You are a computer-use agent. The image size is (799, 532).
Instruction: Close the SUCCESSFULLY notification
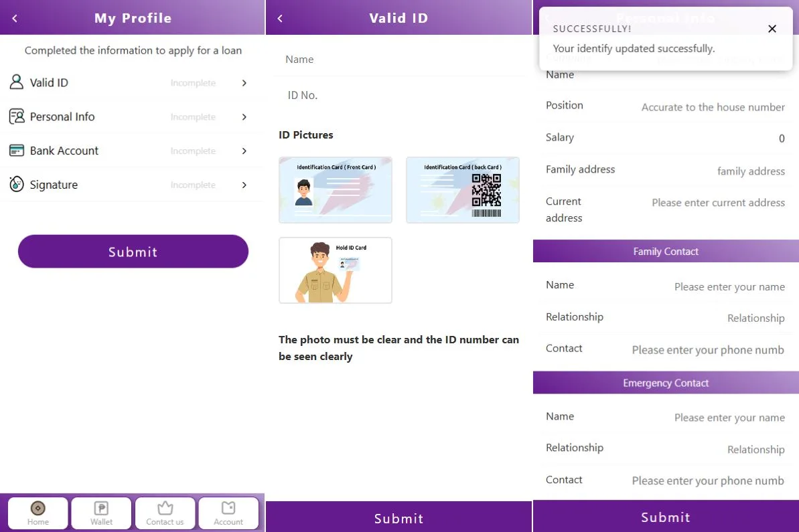click(x=772, y=29)
